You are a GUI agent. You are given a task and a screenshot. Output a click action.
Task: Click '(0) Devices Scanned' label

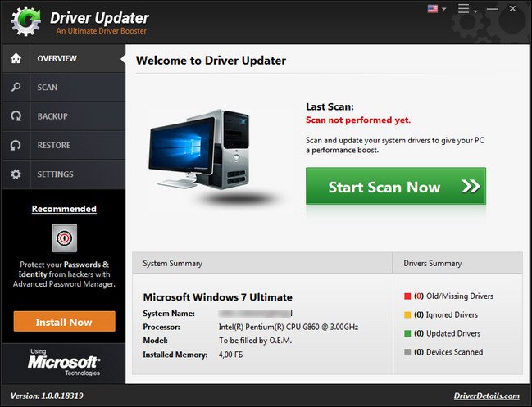click(448, 352)
